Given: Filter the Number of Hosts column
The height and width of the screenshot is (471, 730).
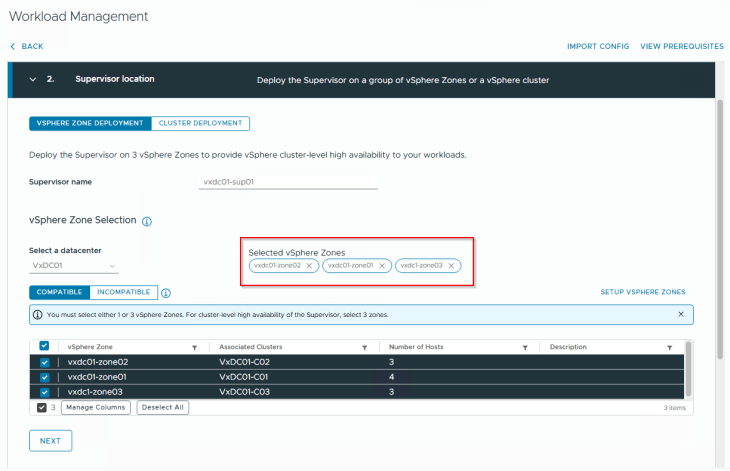Looking at the screenshot, I should point(524,347).
